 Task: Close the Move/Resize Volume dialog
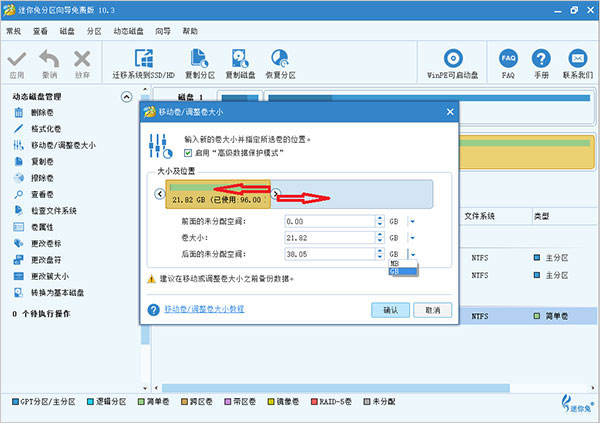click(450, 112)
